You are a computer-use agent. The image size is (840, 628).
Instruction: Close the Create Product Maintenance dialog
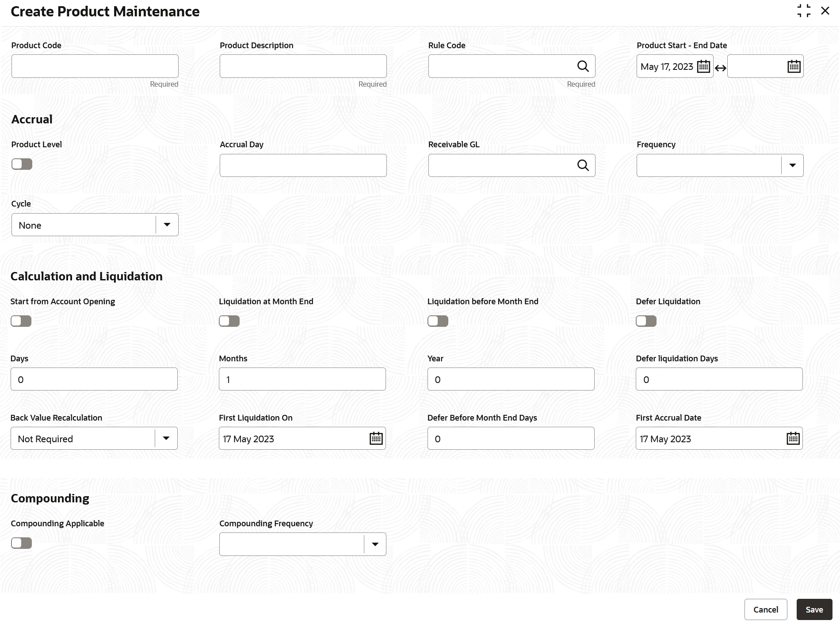click(825, 11)
